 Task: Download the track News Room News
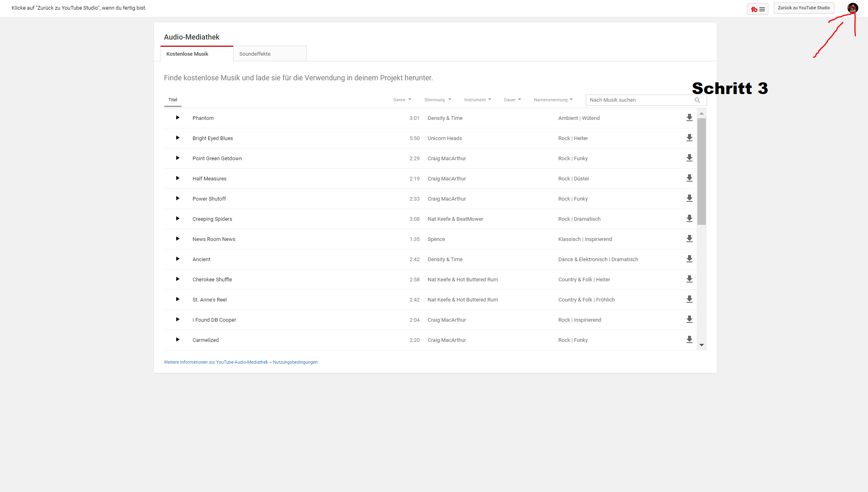click(689, 239)
